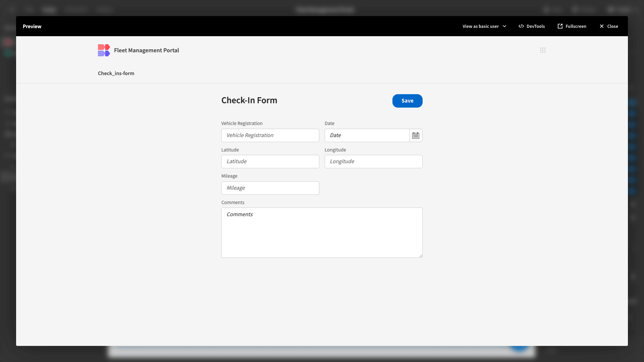Focus the Latitude field
The height and width of the screenshot is (362, 644).
pyautogui.click(x=270, y=162)
